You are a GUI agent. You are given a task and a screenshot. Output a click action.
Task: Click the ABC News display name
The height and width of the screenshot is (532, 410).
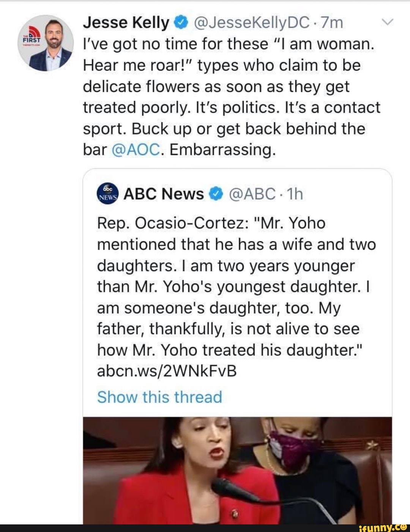[164, 194]
